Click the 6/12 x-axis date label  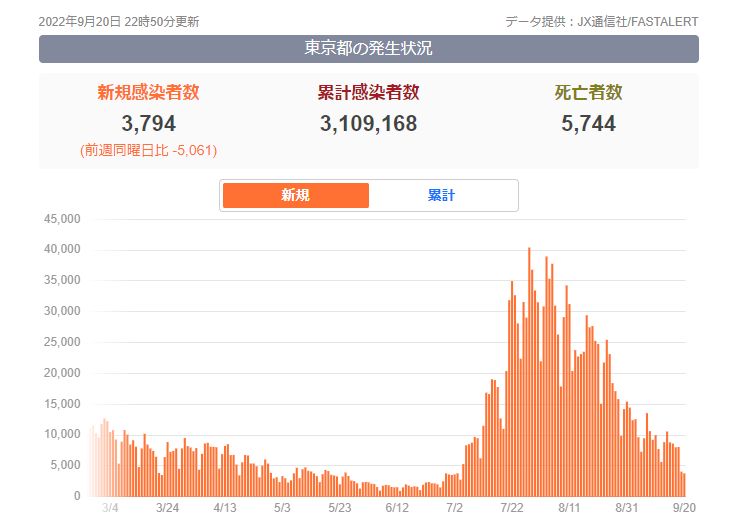(397, 508)
